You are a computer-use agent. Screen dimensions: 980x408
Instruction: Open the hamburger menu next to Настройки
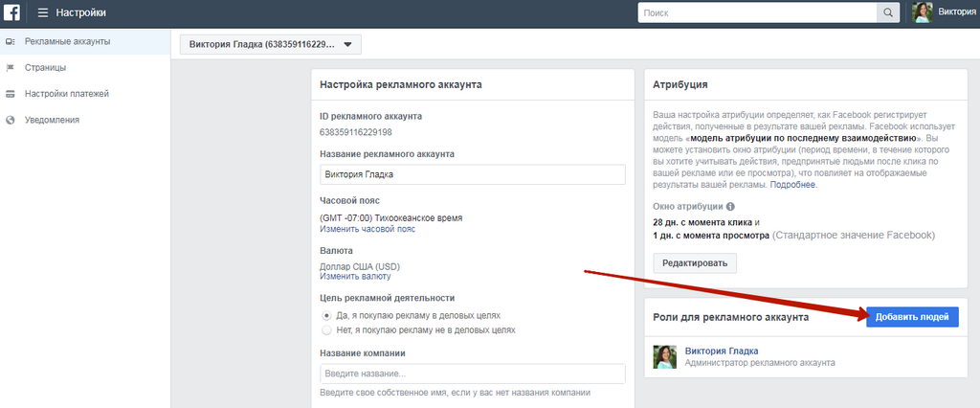pos(42,12)
